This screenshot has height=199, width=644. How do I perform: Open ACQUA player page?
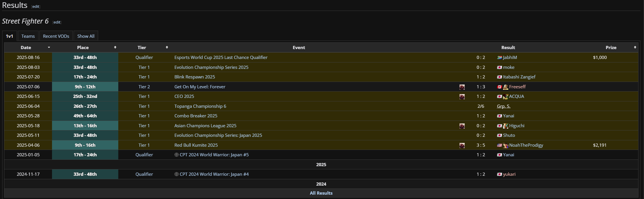pos(517,96)
